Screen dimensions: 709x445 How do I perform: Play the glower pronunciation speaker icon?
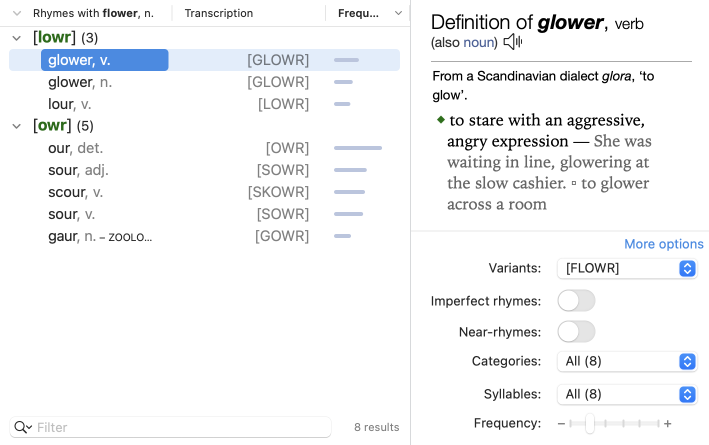(x=513, y=42)
